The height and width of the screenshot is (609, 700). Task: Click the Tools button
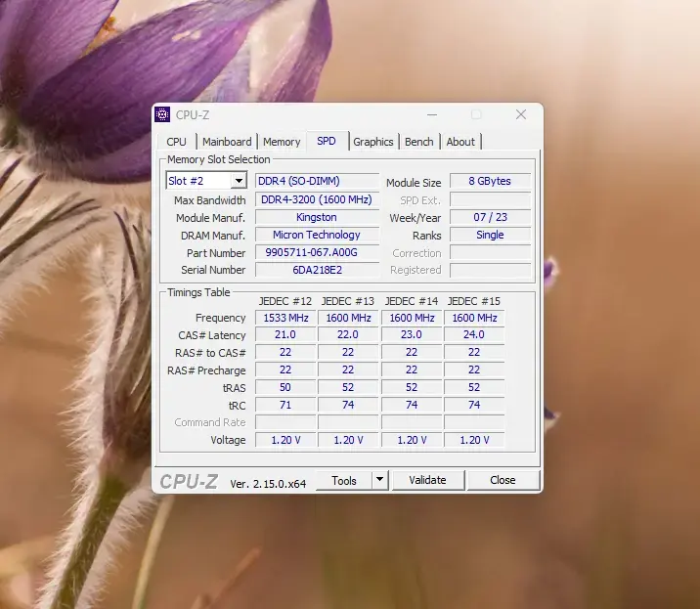pos(344,480)
